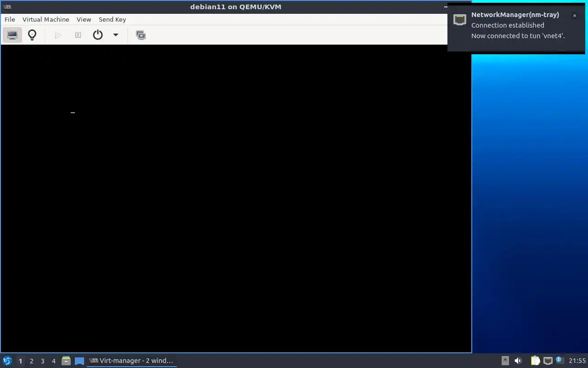Viewport: 588px width, 368px height.
Task: Click the 21:55 clock in the panel
Action: click(x=577, y=361)
